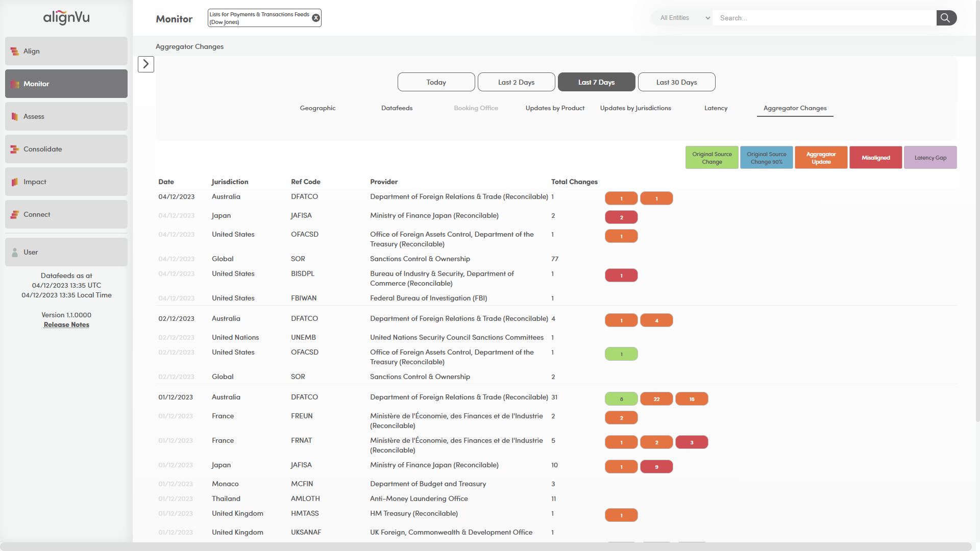Open the Connect menu item
This screenshot has width=980, height=551.
[x=66, y=214]
